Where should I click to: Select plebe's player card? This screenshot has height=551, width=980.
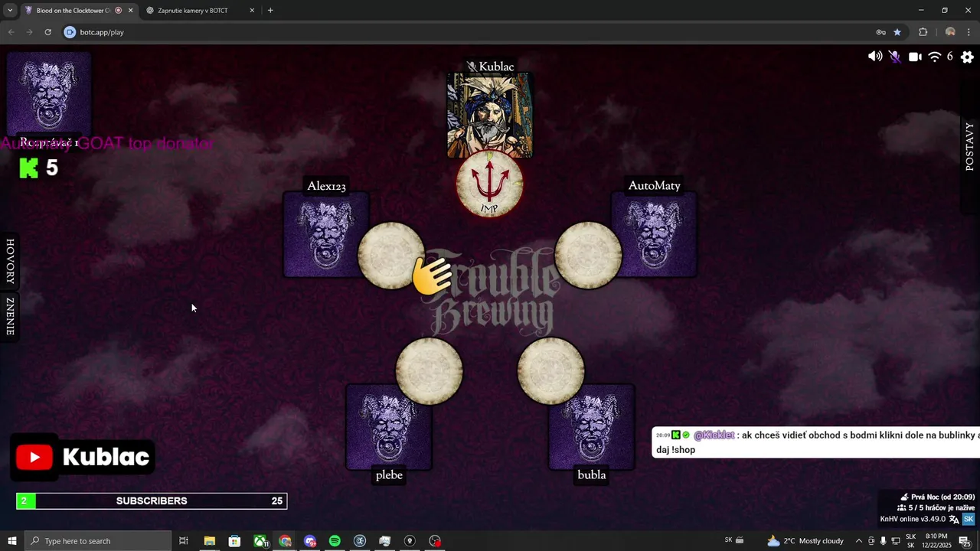click(389, 427)
